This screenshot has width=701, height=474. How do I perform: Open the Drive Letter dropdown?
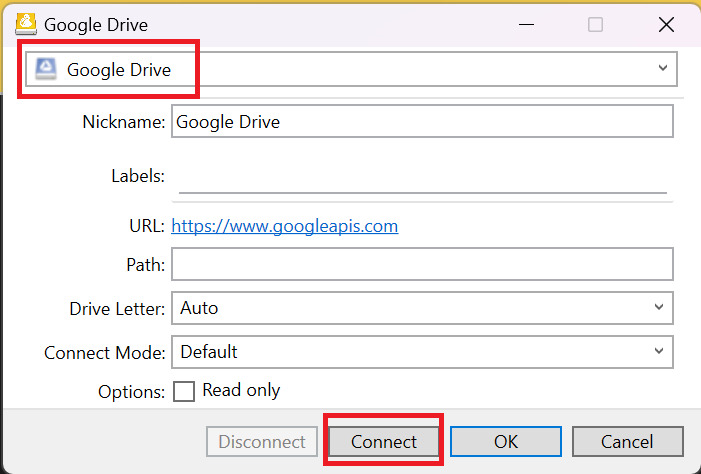422,308
